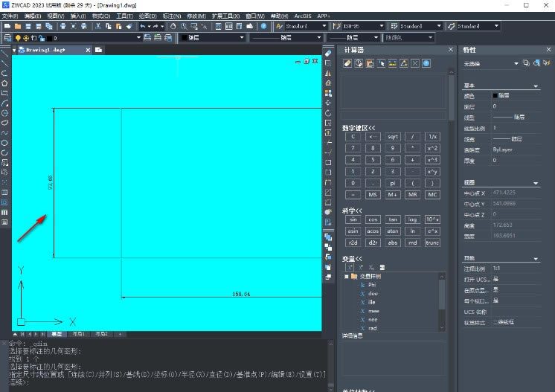
Task: Open the ArcGIS menu
Action: pyautogui.click(x=303, y=16)
